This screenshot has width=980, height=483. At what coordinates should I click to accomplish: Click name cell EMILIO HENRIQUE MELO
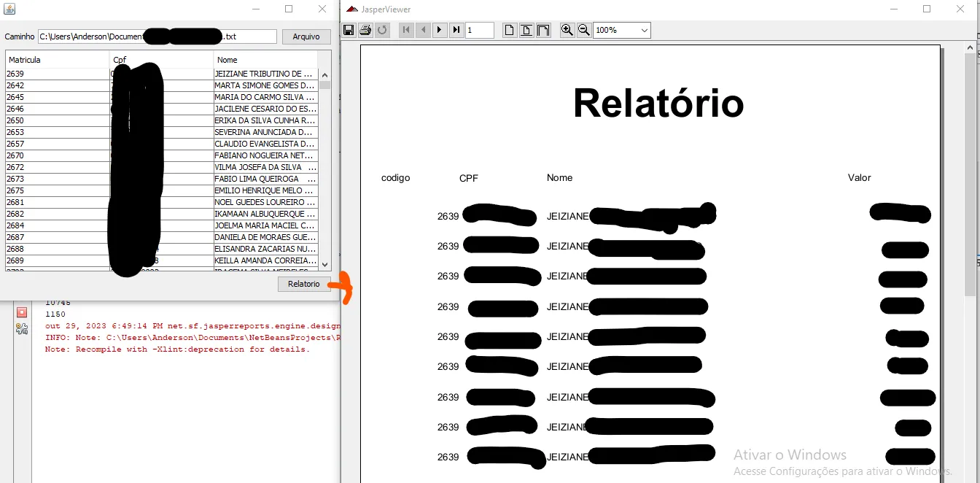click(x=265, y=190)
